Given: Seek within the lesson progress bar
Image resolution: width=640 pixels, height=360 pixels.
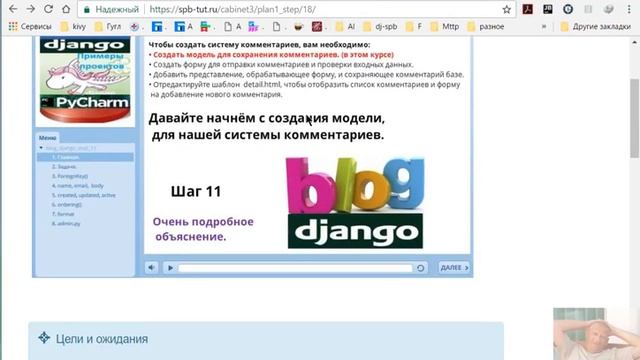Looking at the screenshot, I should 296,268.
